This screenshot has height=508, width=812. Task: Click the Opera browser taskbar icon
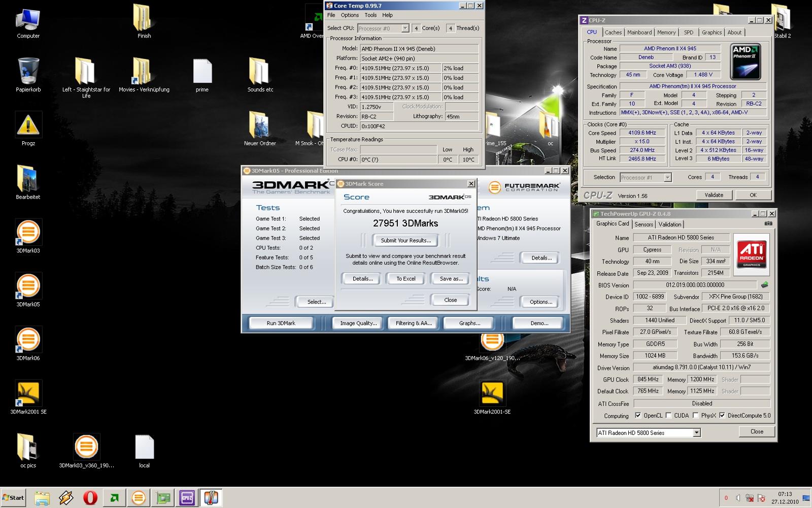(90, 498)
